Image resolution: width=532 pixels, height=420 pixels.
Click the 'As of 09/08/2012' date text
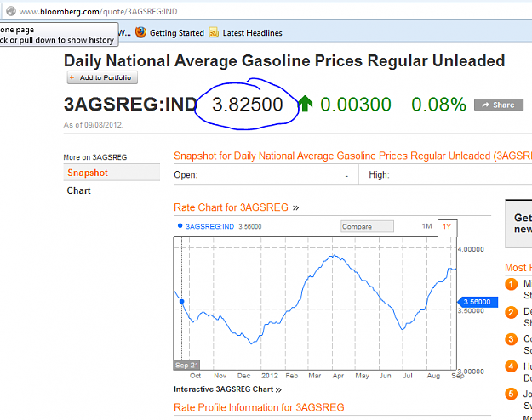(94, 125)
